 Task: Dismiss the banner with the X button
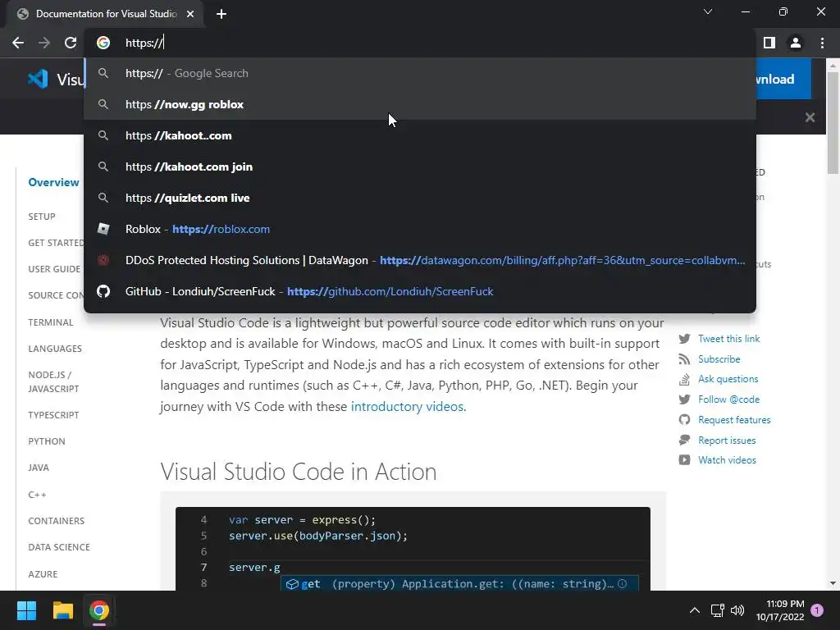[x=810, y=117]
